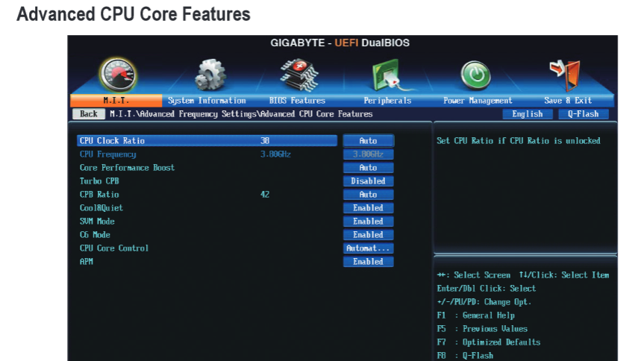Image resolution: width=644 pixels, height=361 pixels.
Task: Open Power Management tab
Action: pos(478,101)
